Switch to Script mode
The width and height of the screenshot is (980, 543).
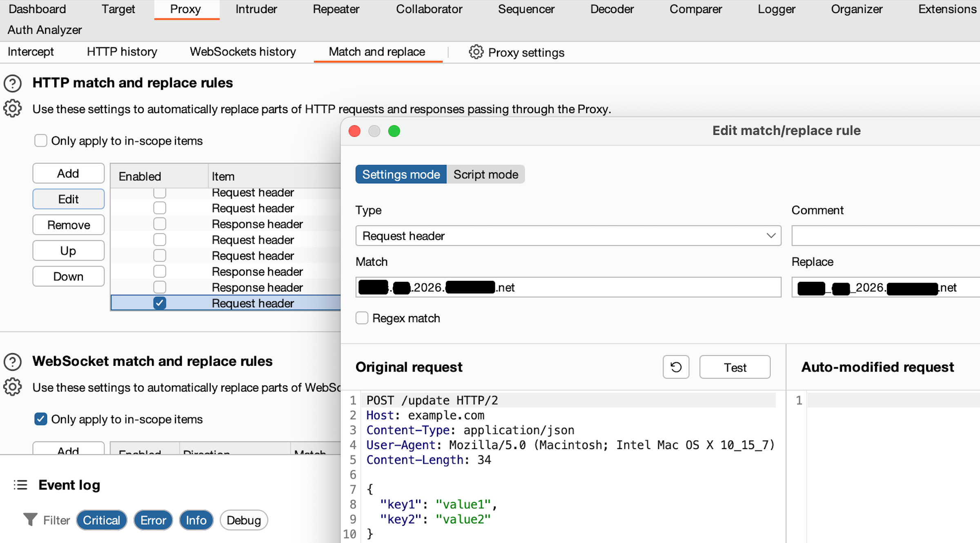pos(486,175)
